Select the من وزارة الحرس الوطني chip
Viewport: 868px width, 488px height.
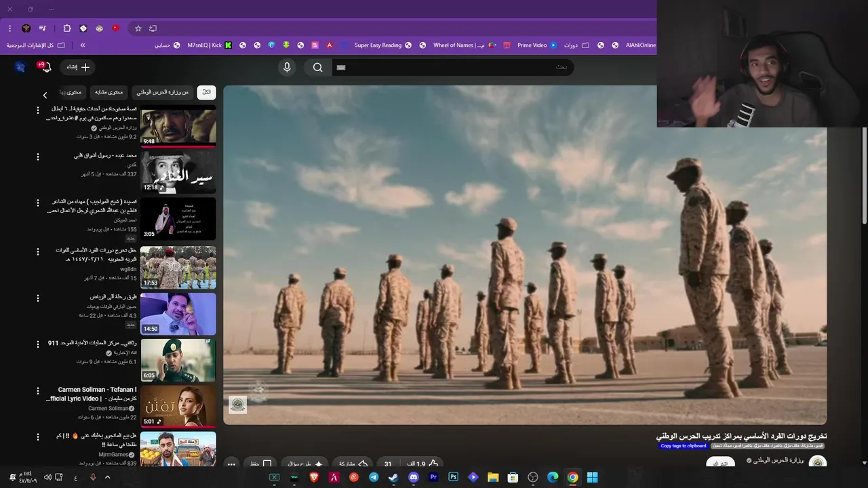[x=162, y=92]
